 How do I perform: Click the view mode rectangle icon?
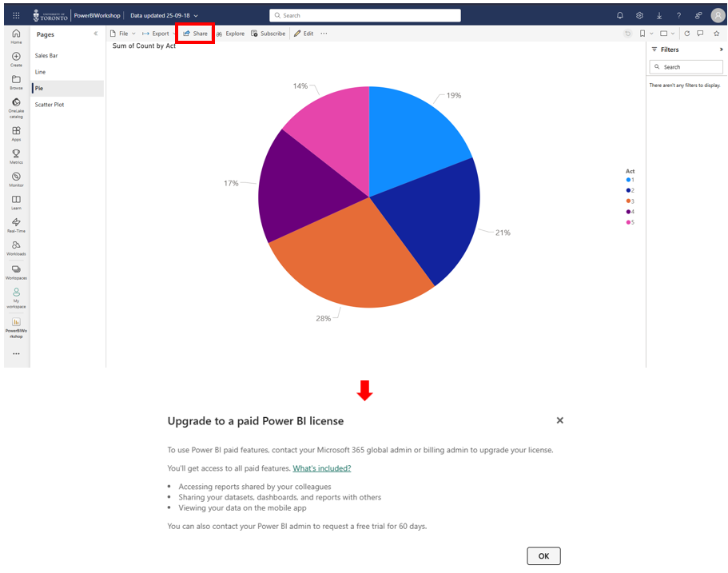point(664,34)
